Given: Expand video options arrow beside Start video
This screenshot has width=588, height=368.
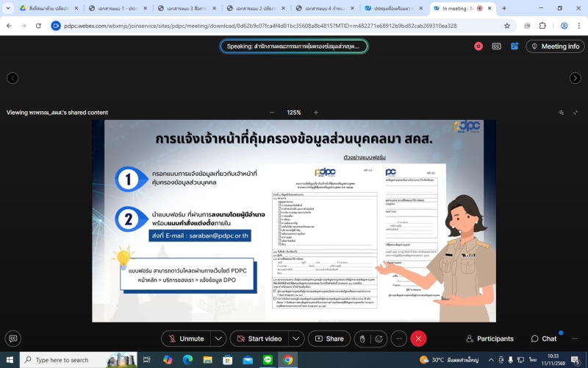Looking at the screenshot, I should [x=296, y=339].
